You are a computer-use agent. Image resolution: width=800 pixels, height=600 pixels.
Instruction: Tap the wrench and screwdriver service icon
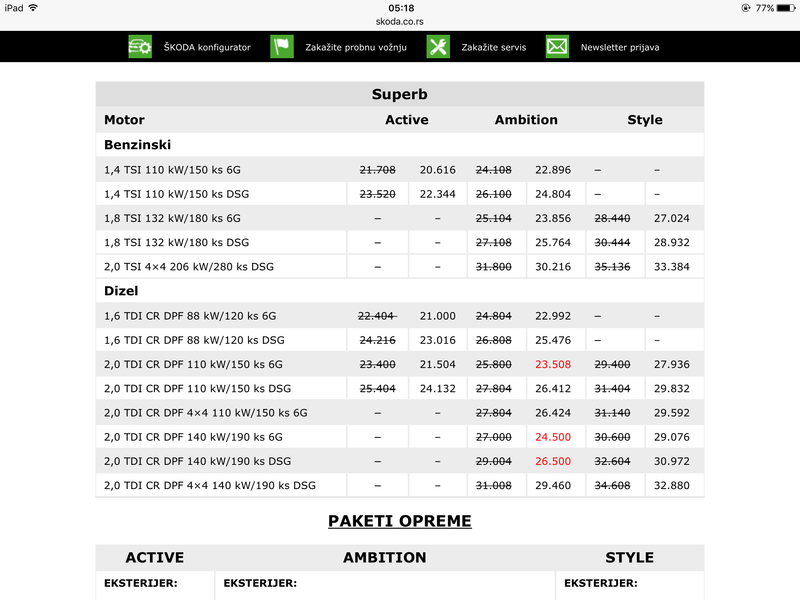pos(438,47)
